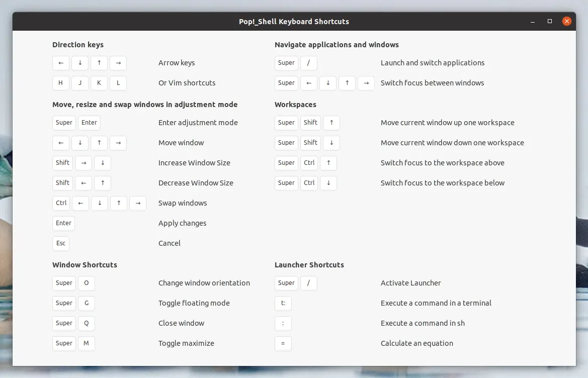
Task: Click the G key for floating mode
Action: pos(86,304)
